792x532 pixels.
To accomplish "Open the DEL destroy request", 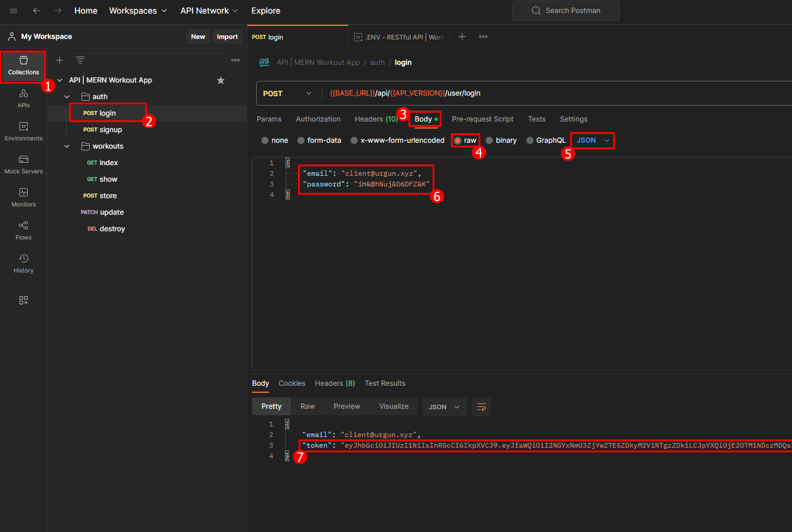I will click(x=106, y=229).
